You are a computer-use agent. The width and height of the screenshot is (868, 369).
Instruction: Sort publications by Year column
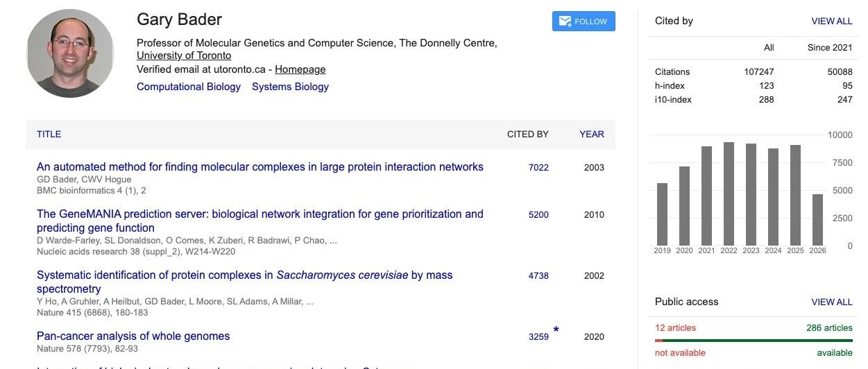click(x=592, y=135)
